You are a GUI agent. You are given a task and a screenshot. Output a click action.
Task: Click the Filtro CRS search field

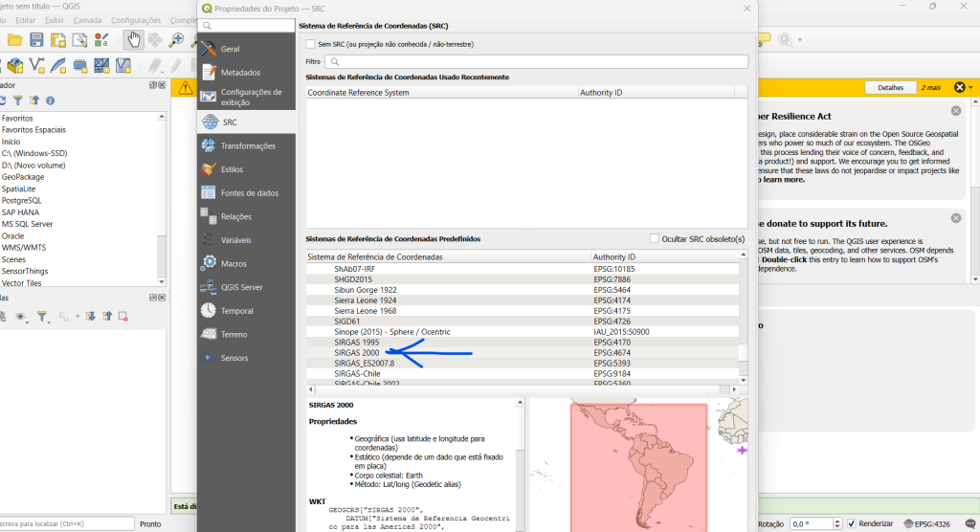[536, 62]
